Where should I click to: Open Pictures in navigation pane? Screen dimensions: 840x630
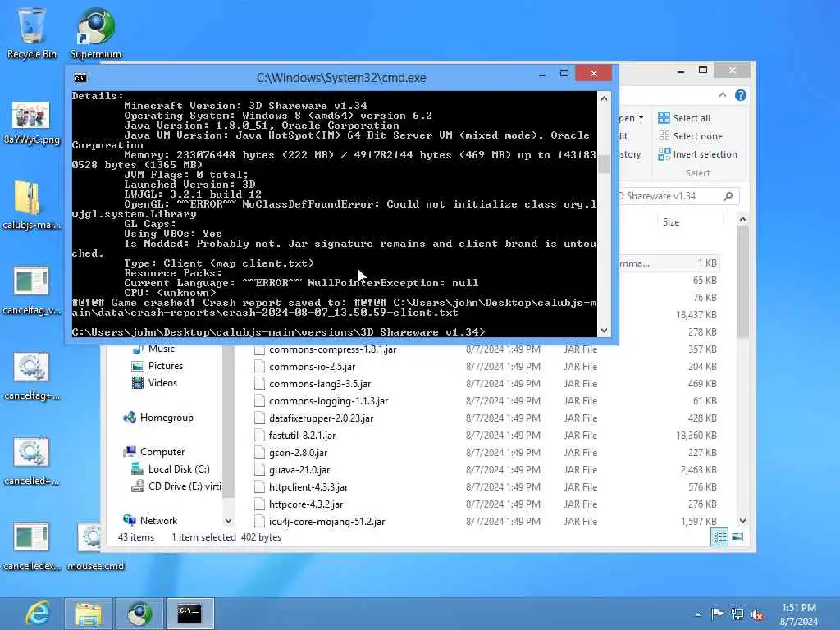[157, 366]
